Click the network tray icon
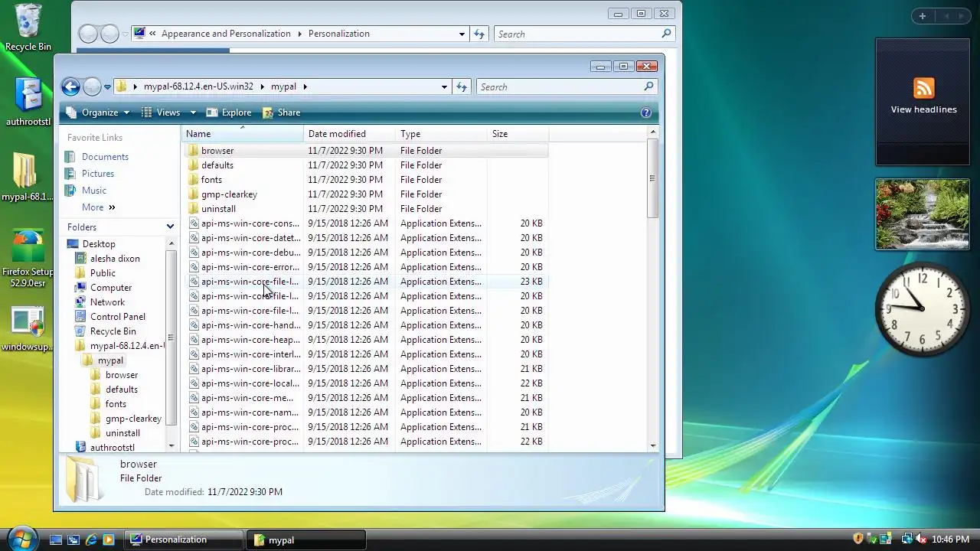Screen dimensions: 980x551 (x=906, y=539)
